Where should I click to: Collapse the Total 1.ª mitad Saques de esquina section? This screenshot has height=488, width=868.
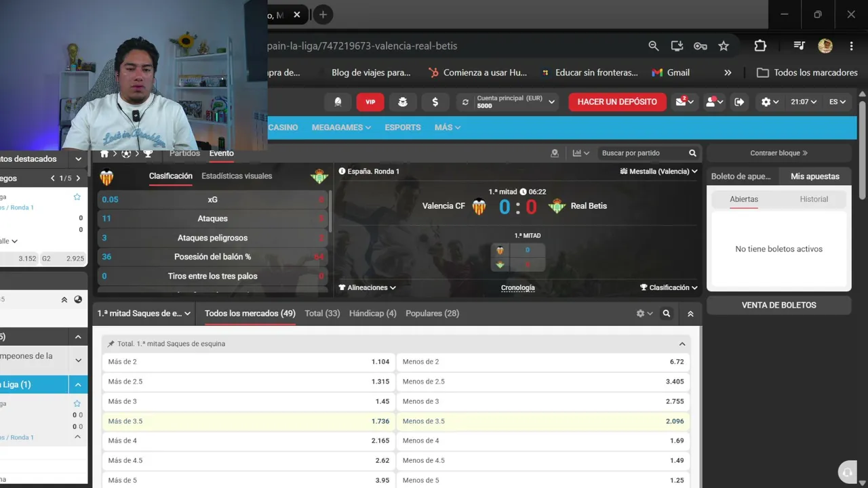click(x=682, y=344)
